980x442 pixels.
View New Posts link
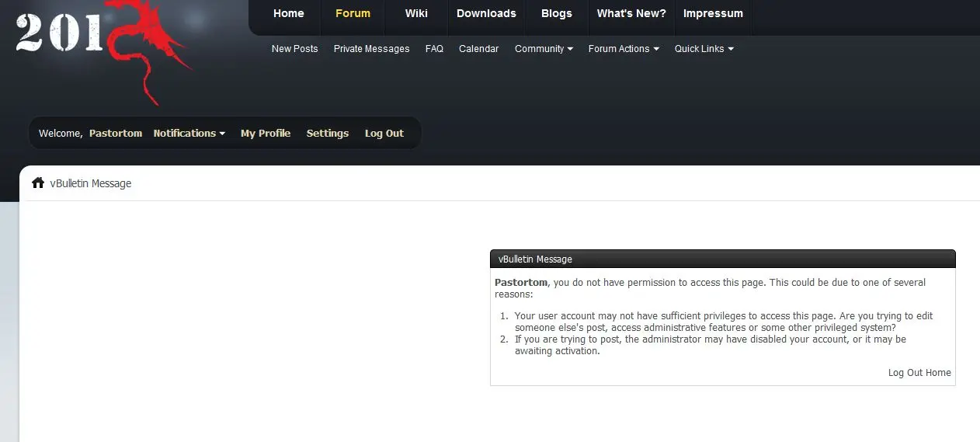click(x=294, y=48)
